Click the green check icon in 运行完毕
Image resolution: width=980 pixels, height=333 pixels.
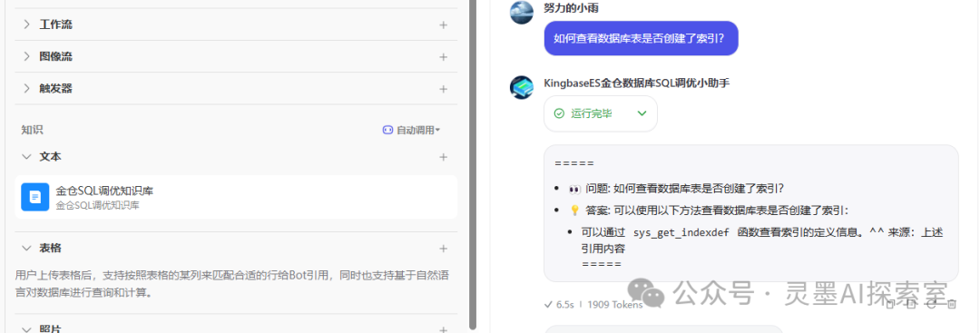click(559, 113)
